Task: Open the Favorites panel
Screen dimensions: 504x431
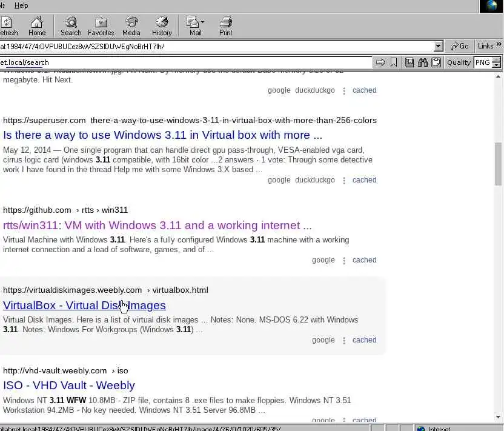Action: (x=101, y=26)
